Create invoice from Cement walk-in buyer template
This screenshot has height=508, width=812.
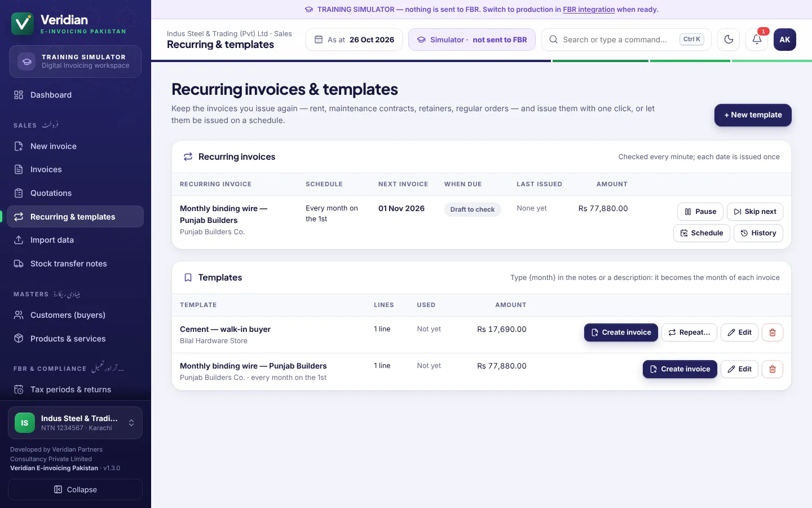(621, 332)
